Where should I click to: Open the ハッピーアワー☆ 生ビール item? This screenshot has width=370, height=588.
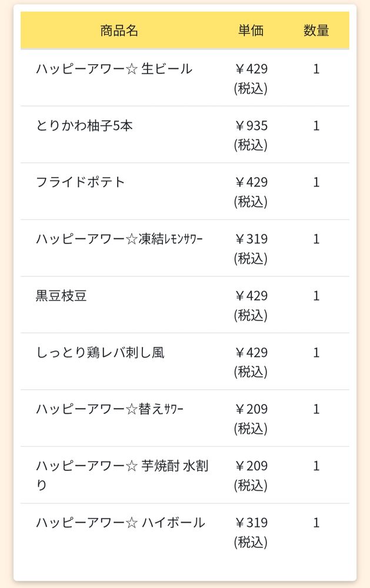(114, 69)
